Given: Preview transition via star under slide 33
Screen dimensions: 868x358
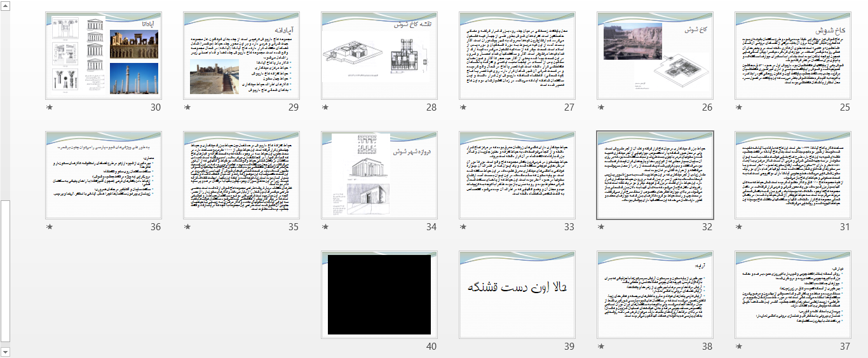Looking at the screenshot, I should 463,227.
